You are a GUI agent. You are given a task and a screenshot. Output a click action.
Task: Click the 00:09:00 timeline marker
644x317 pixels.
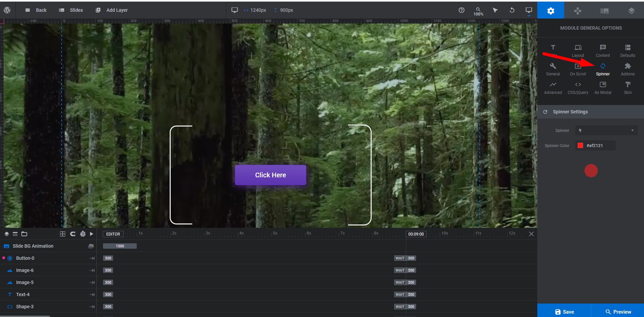[416, 234]
